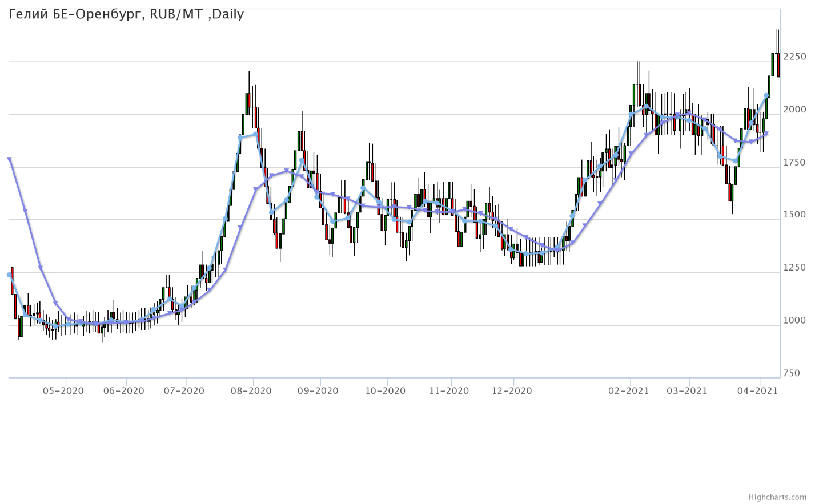Select the 750 price axis label
The image size is (815, 504).
coord(792,373)
